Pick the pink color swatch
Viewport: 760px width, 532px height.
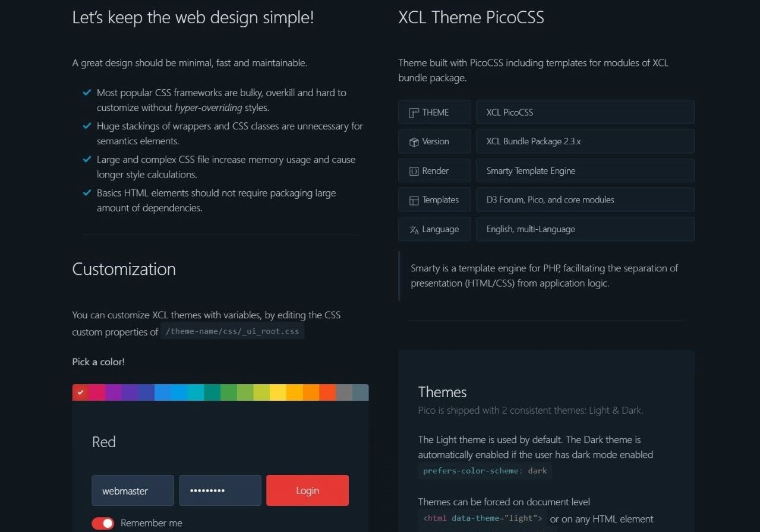click(97, 392)
